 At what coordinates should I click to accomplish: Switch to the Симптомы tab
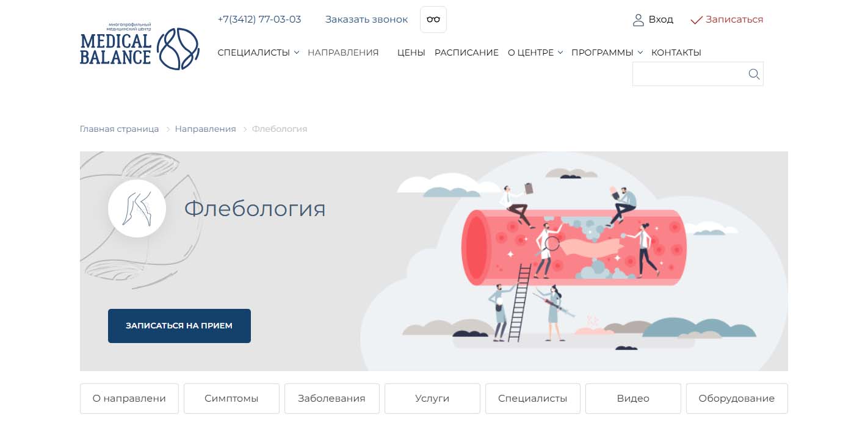tap(231, 399)
